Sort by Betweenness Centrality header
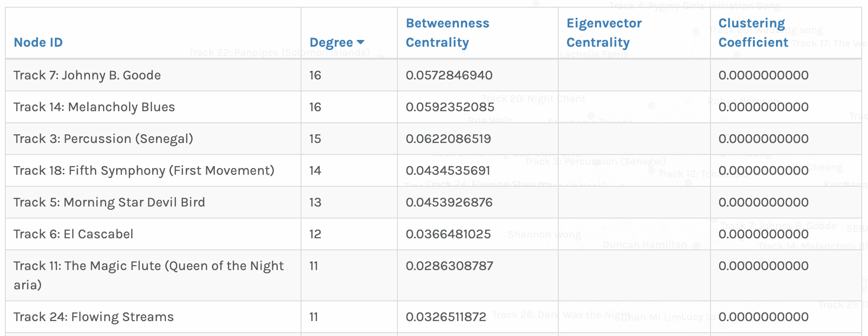868x336 pixels. 447,33
